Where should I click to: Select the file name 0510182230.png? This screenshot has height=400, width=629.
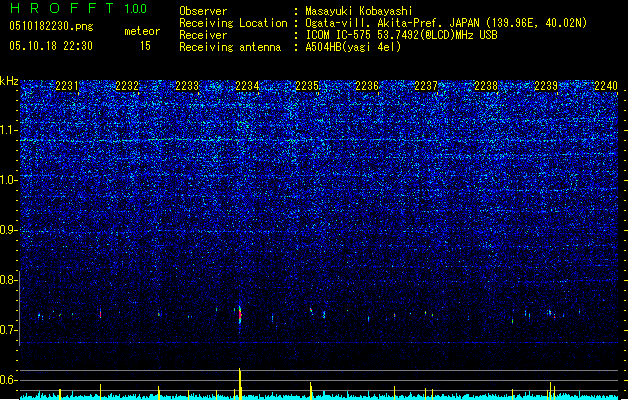(x=51, y=26)
